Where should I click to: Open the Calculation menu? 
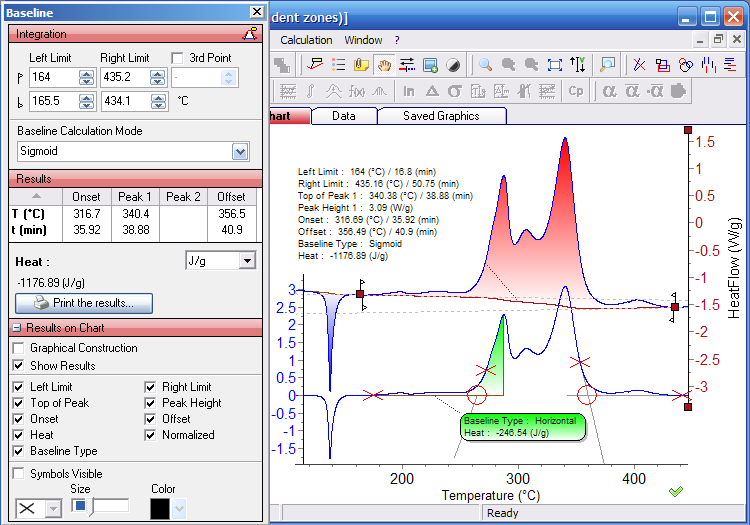[306, 40]
